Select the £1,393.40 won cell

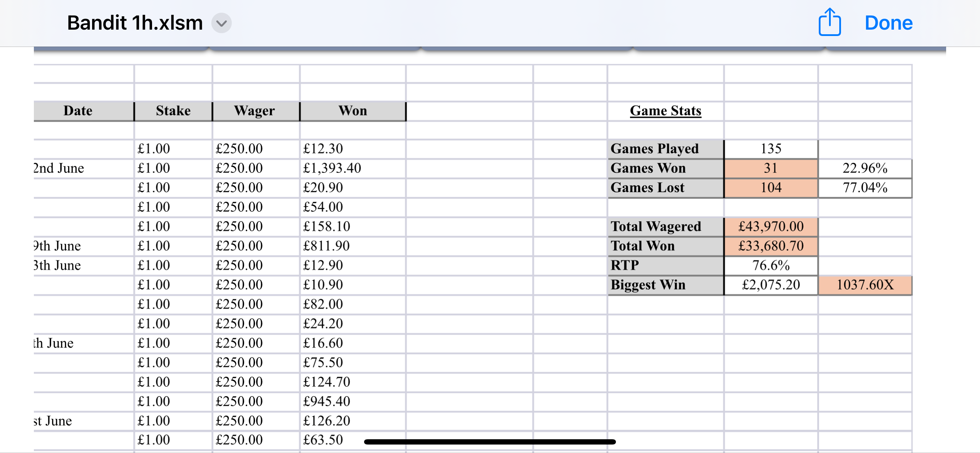(x=353, y=168)
